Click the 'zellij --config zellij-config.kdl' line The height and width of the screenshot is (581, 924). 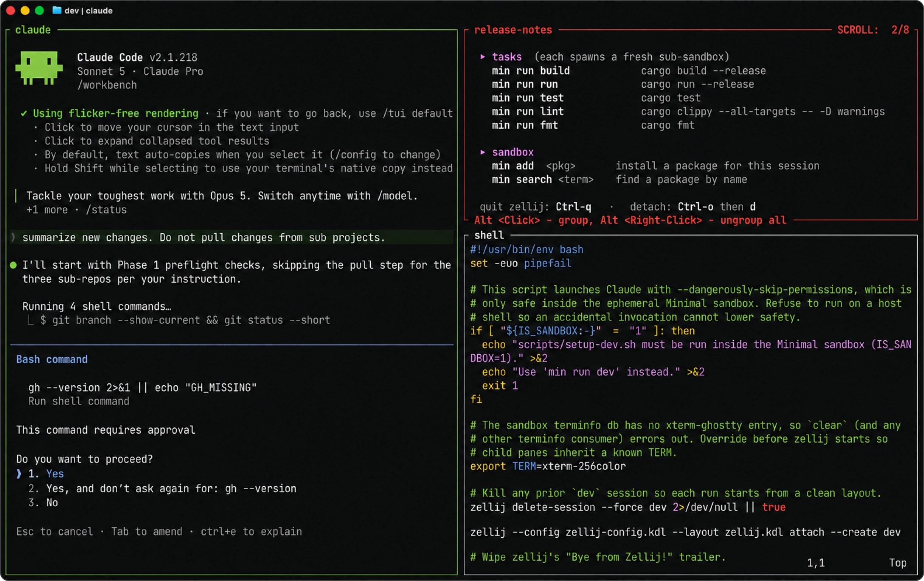(685, 532)
